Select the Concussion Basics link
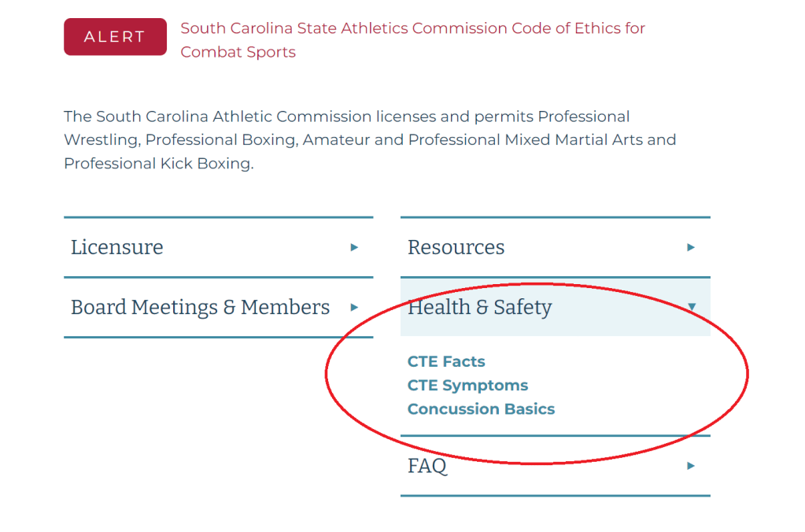805x532 pixels. click(x=481, y=409)
